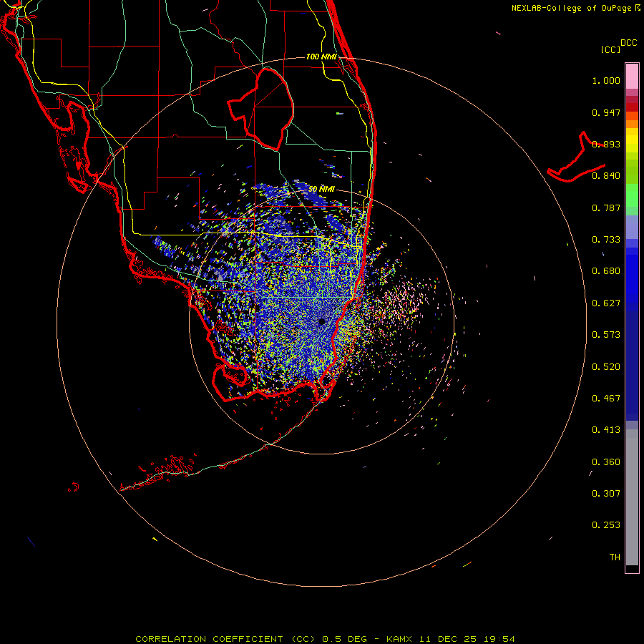Click the [CC] legend unit label
644x644 pixels.
(610, 49)
